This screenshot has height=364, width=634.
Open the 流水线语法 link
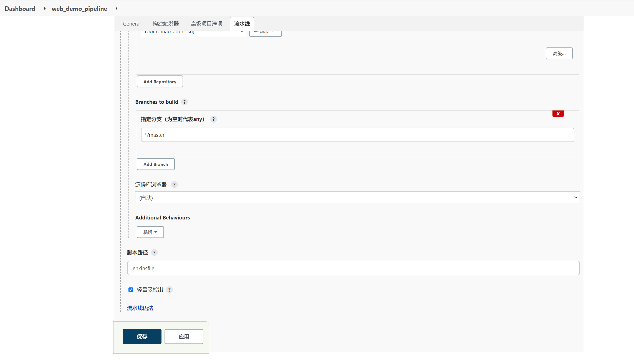(140, 308)
